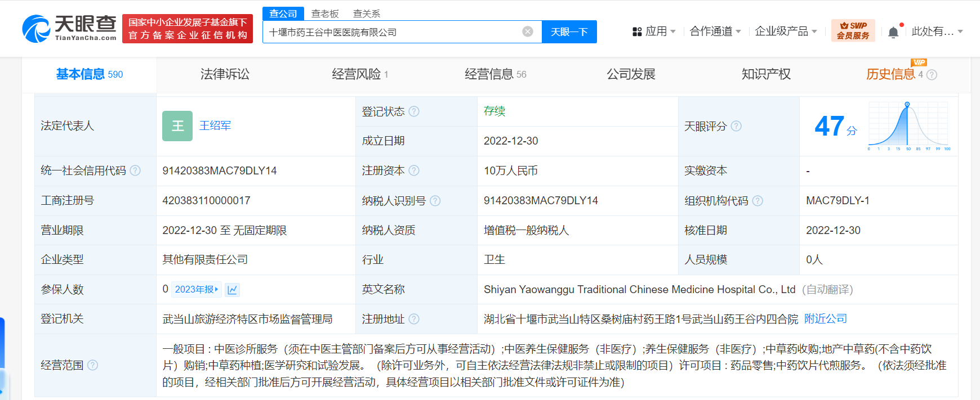Click the 附近公司 link
The width and height of the screenshot is (980, 400).
tap(826, 319)
